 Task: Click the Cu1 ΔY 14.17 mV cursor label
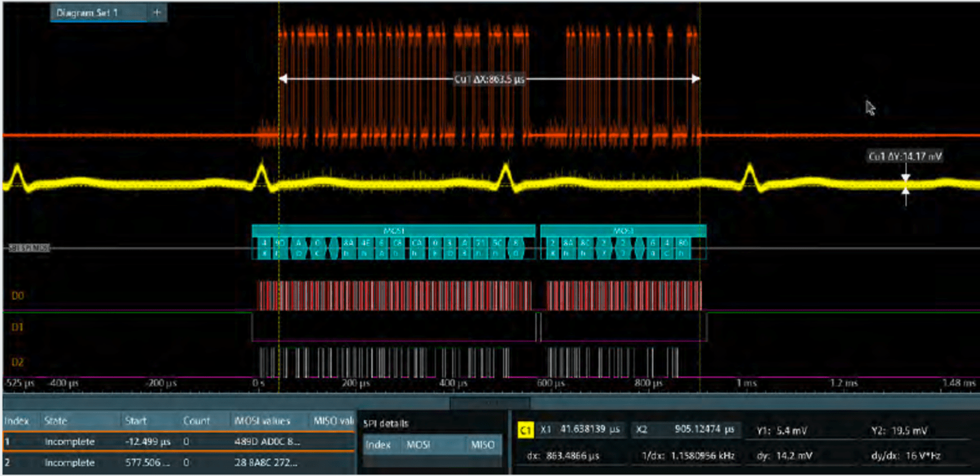[x=905, y=156]
